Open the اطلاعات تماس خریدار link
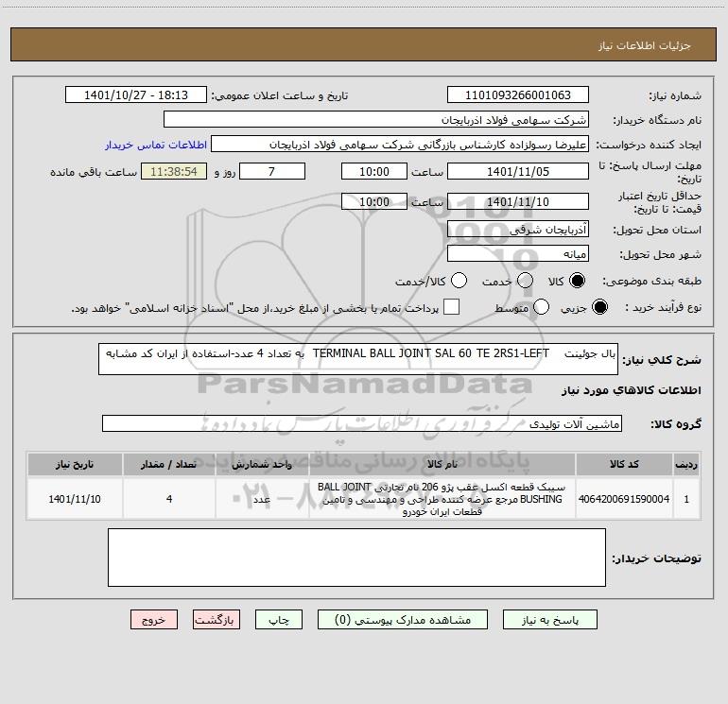The image size is (728, 704). [156, 145]
